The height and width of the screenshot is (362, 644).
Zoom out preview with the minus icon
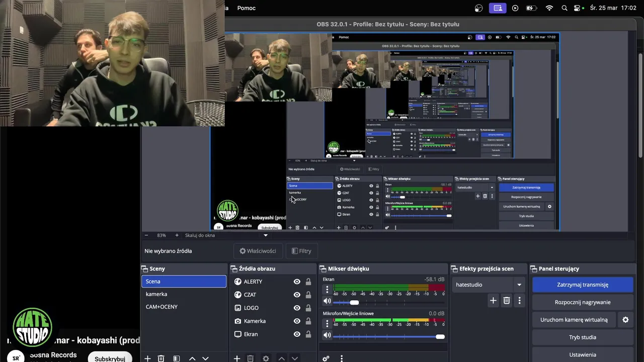click(146, 235)
